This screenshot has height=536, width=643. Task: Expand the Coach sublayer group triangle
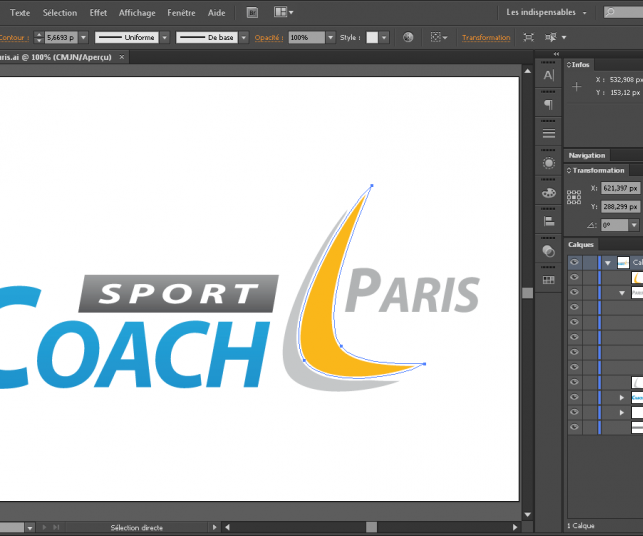pyautogui.click(x=622, y=397)
